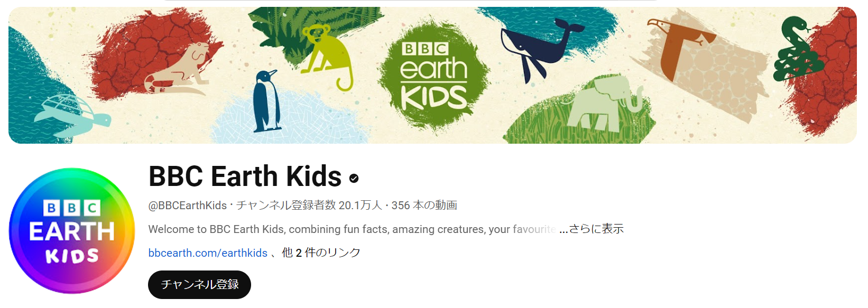This screenshot has width=868, height=308.
Task: Expand the description with さらに表示
Action: [x=596, y=229]
